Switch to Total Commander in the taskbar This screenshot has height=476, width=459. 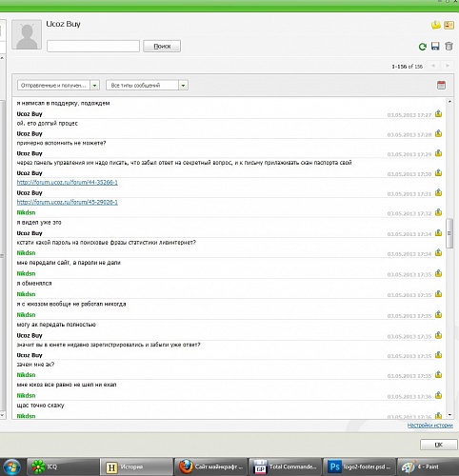(285, 466)
